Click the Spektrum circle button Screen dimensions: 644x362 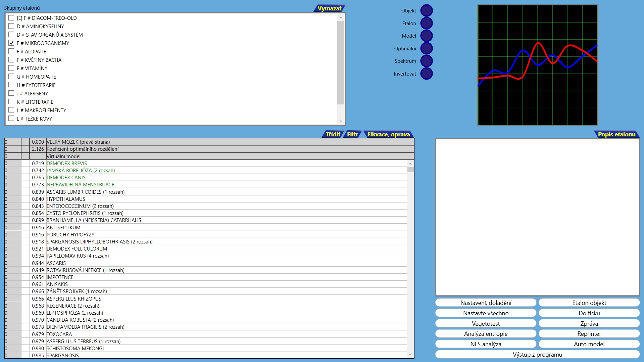(426, 61)
